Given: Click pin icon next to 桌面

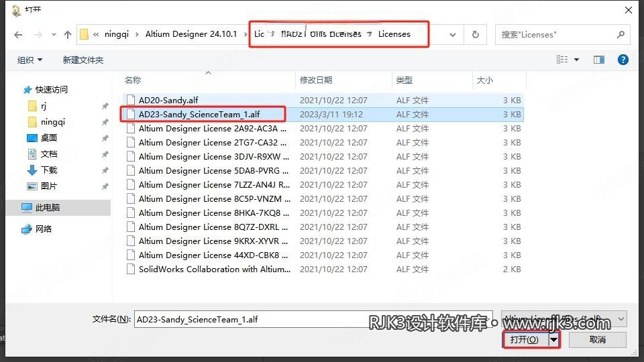Looking at the screenshot, I should 105,138.
